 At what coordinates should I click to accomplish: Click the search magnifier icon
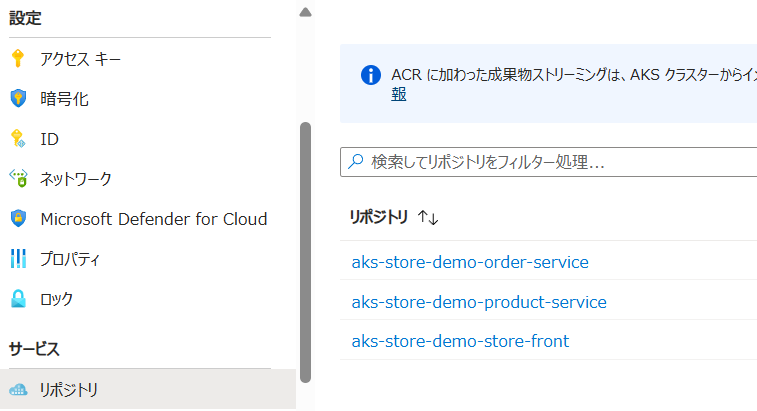[x=356, y=161]
